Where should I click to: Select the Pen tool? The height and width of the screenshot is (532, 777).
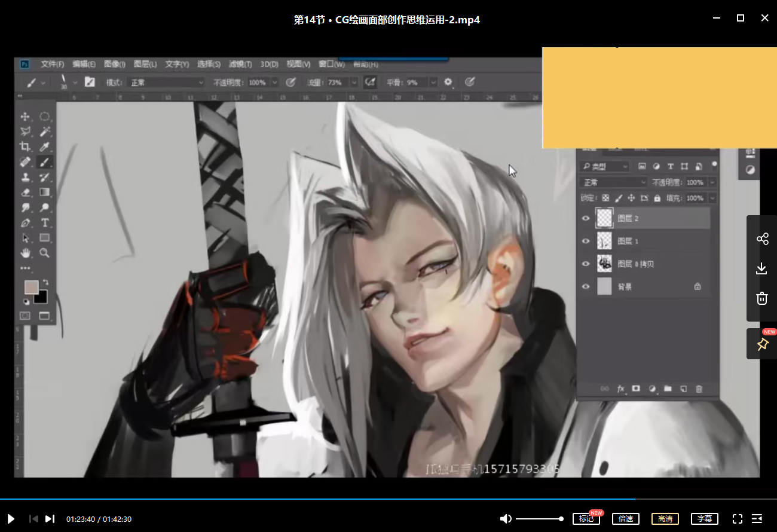click(x=25, y=223)
